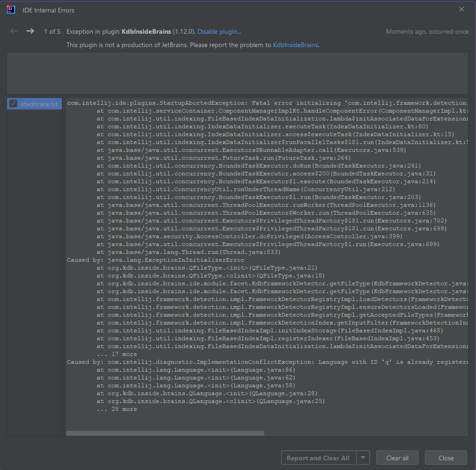The width and height of the screenshot is (476, 470).
Task: Click the FileBasedIndexImpl.initIndexStorage stack line
Action: 270,331
